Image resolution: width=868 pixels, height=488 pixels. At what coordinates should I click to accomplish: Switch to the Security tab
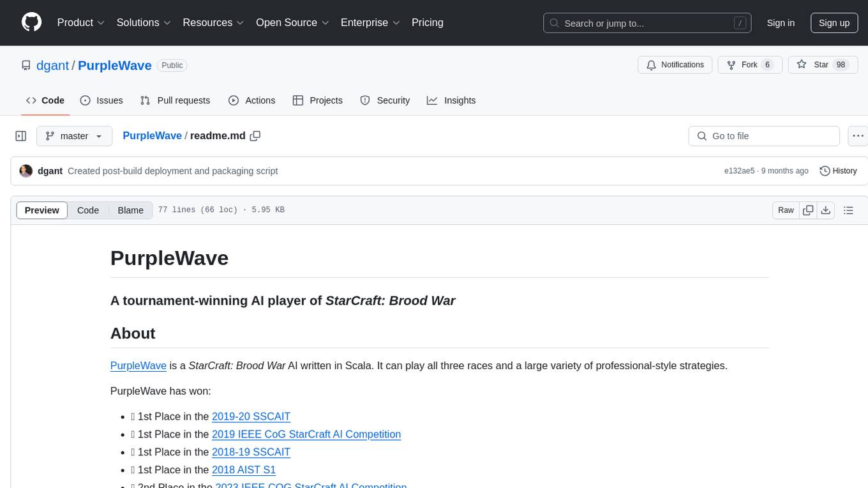(385, 100)
